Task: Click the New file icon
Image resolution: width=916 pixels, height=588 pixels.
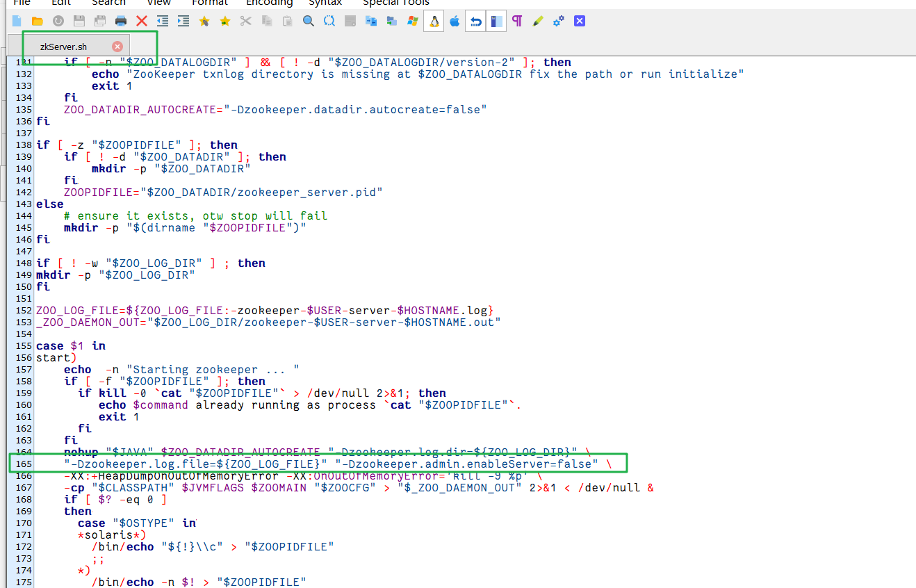Action: (x=17, y=21)
